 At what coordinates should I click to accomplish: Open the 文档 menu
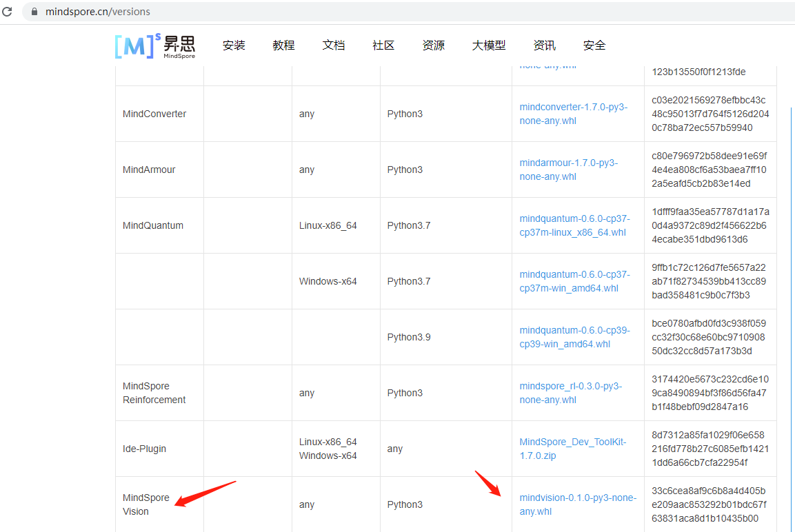pyautogui.click(x=334, y=45)
